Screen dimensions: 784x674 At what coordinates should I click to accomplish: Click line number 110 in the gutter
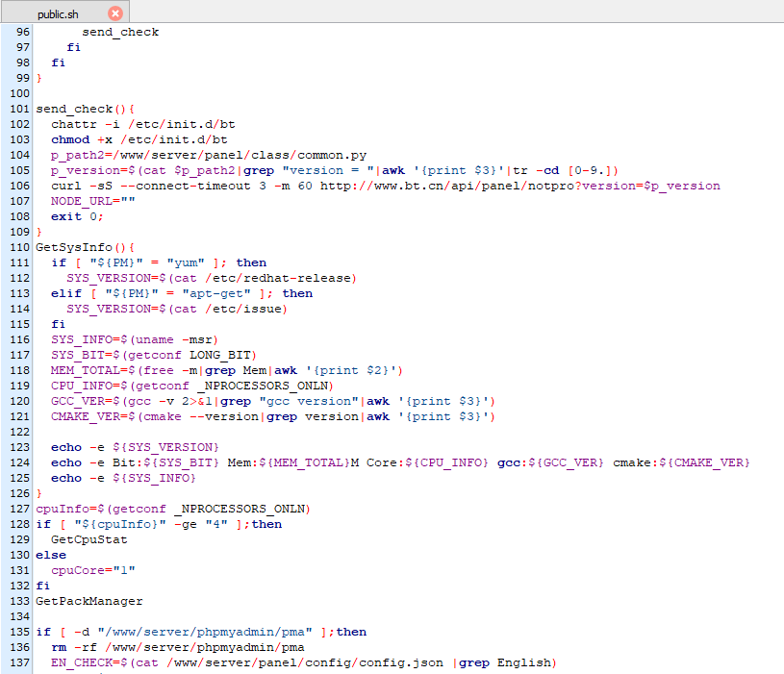(x=19, y=247)
